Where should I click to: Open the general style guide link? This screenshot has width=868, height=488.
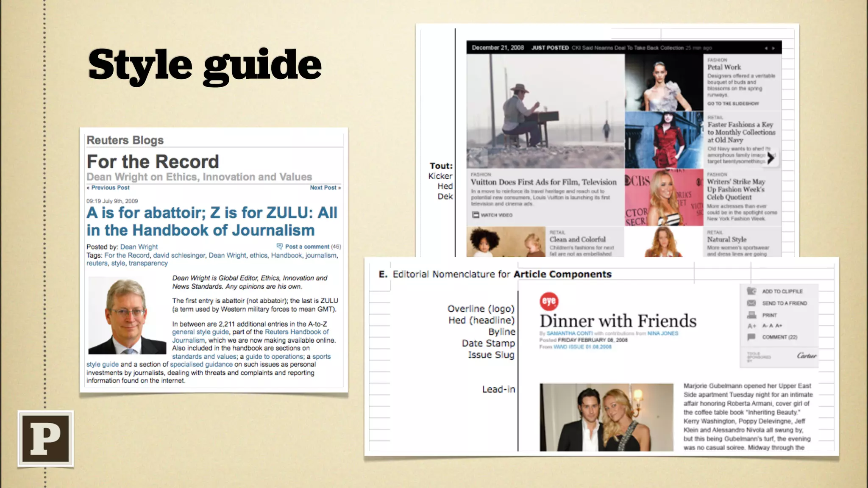click(200, 332)
